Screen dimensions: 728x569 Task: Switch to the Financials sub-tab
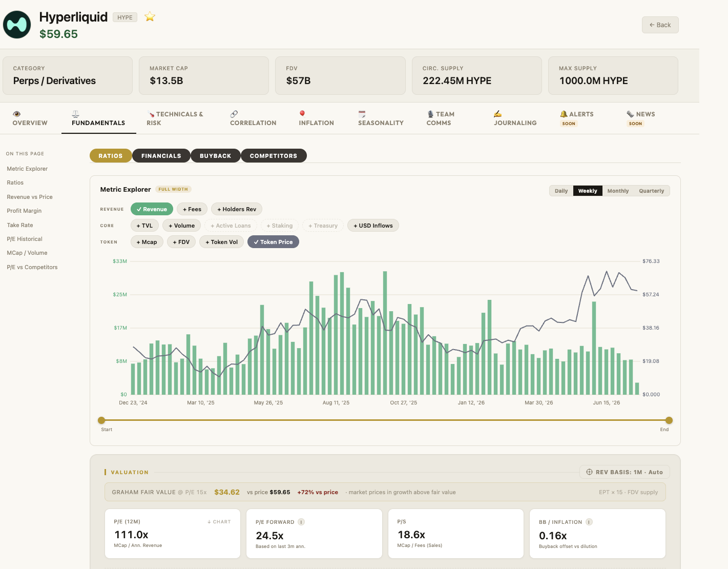(161, 156)
